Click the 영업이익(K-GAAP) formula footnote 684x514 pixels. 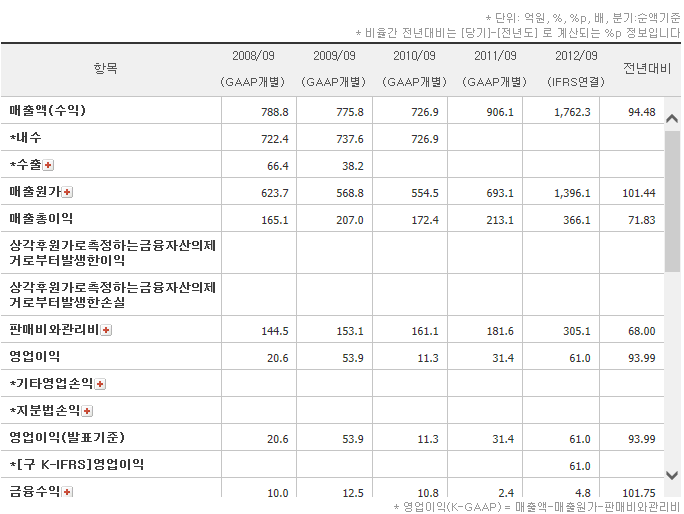tap(537, 507)
